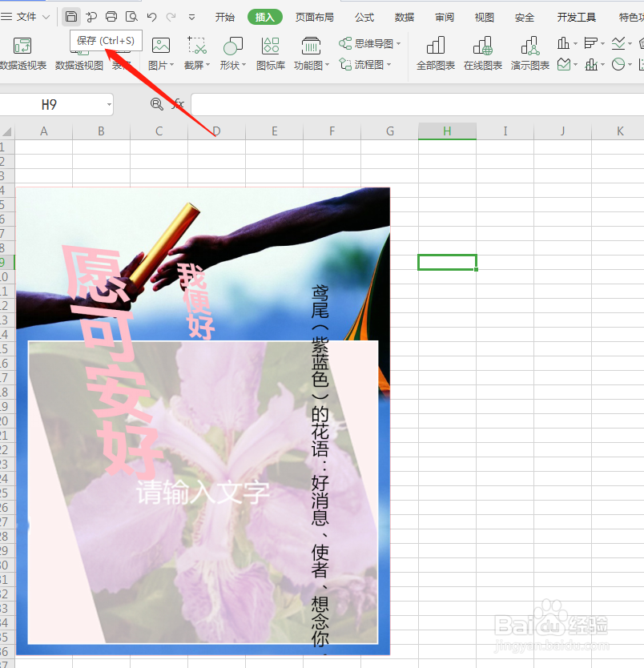Viewport: 644px width, 668px height.
Task: Save the workbook via the toolbar
Action: [x=71, y=17]
